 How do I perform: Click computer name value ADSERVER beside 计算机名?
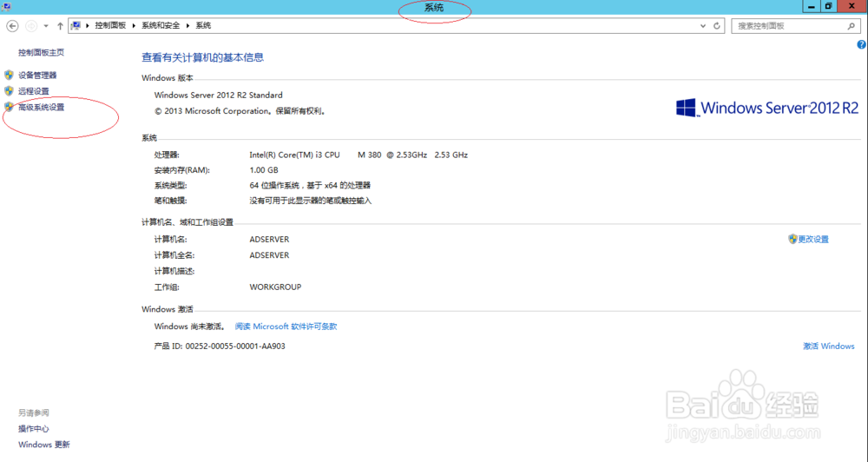coord(269,240)
